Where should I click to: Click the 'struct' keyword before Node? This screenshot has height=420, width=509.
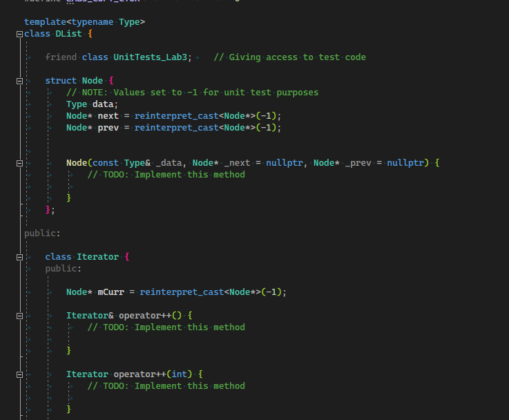click(x=61, y=81)
